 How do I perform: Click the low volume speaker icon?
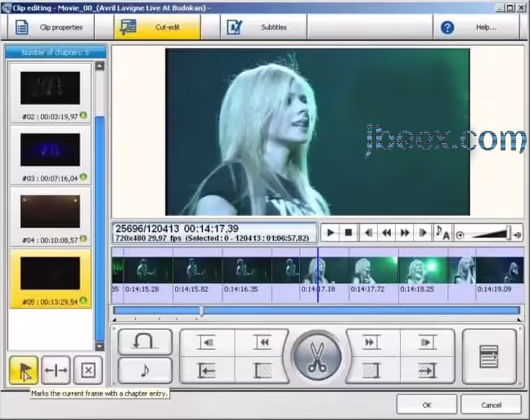point(460,235)
